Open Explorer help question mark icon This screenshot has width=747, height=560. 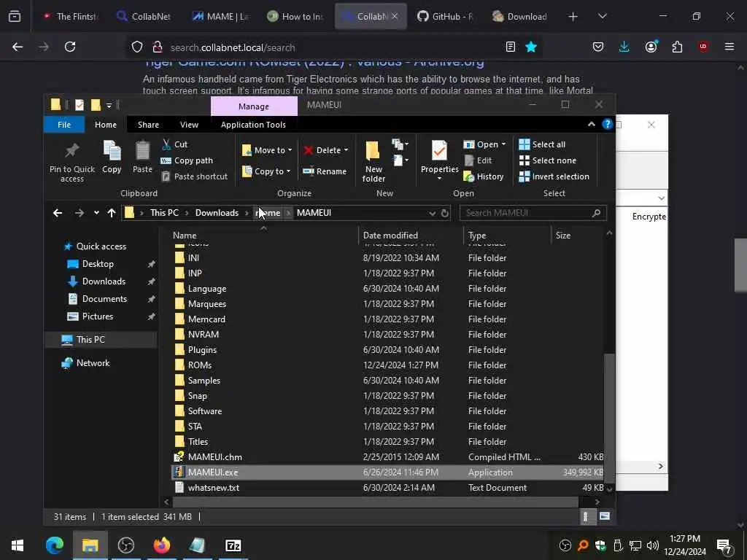tap(607, 124)
